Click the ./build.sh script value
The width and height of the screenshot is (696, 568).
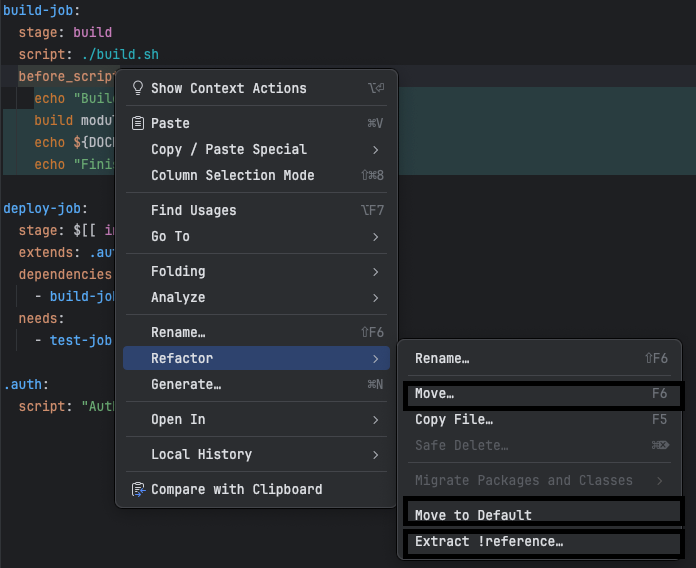click(120, 54)
